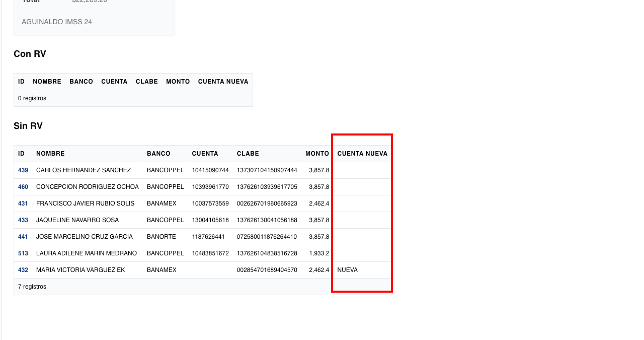Click the AGUINALDO IMSS 24 label
This screenshot has width=644, height=340.
57,22
